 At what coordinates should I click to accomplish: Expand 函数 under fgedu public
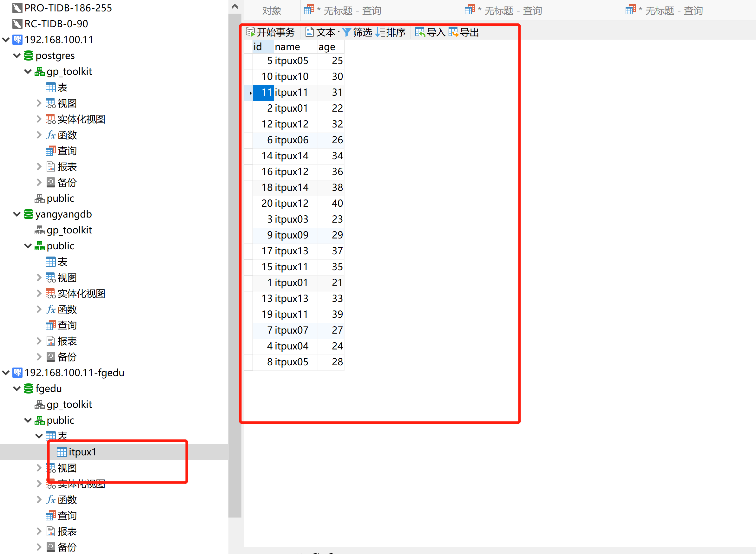click(39, 499)
